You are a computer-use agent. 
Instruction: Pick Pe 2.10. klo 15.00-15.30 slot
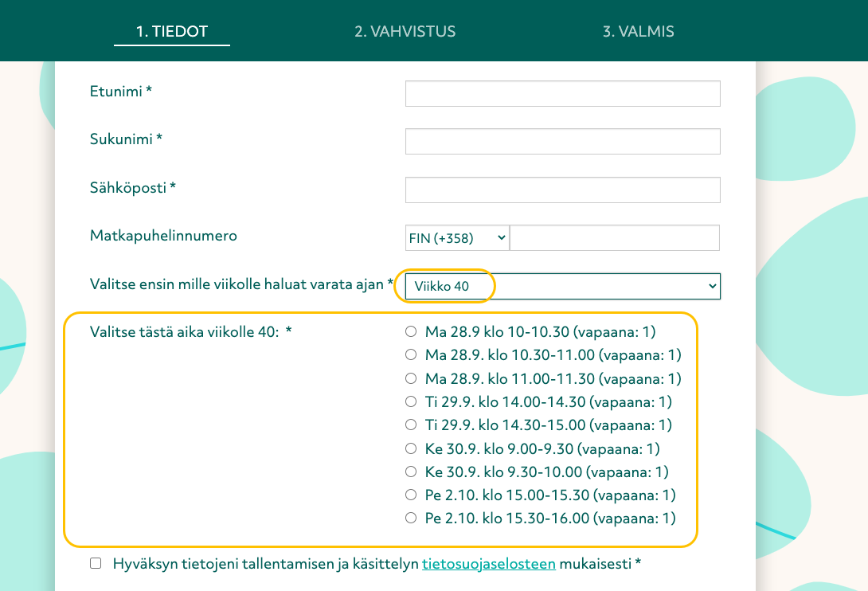411,495
